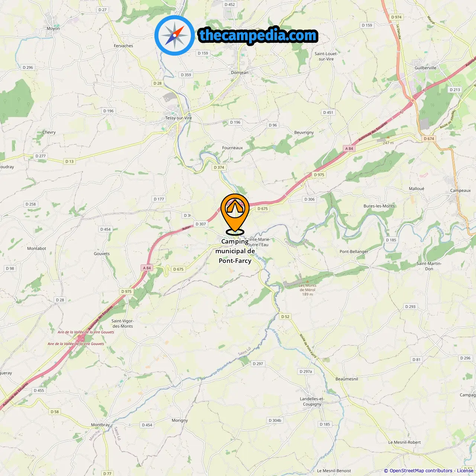Click the License link in the attribution
Viewport: 476px width, 476px height.
(465, 470)
